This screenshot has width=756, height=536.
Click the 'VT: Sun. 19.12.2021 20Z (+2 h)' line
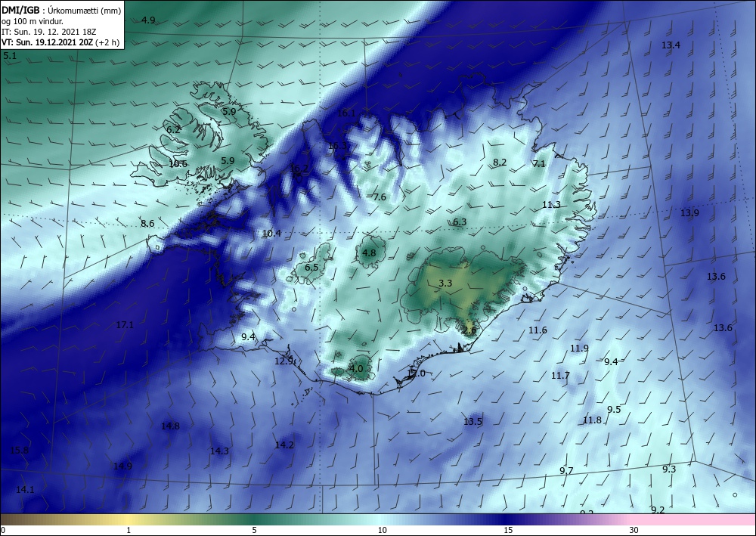(x=60, y=42)
